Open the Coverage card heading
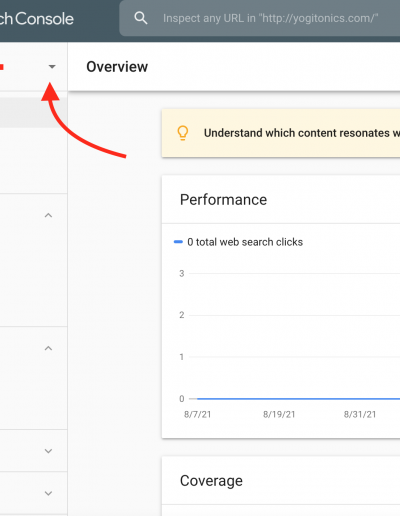Viewport: 400px width, 516px height. [x=211, y=481]
